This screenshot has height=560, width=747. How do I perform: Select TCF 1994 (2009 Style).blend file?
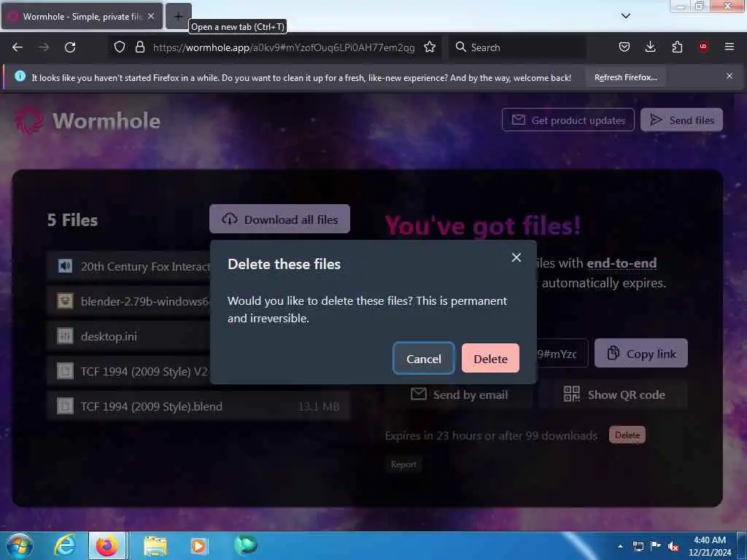point(198,406)
